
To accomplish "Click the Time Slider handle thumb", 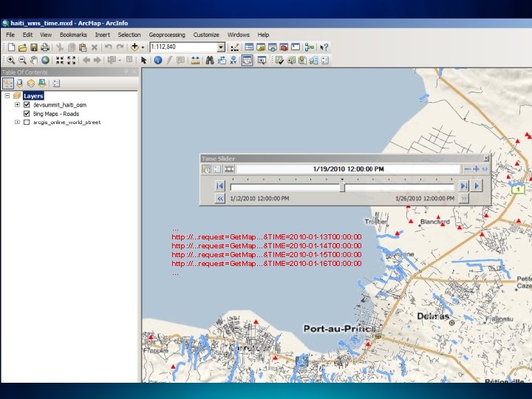I will pyautogui.click(x=342, y=187).
